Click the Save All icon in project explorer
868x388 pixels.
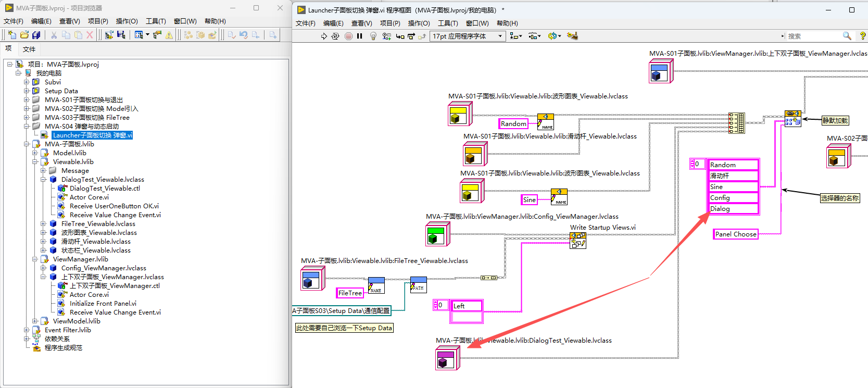point(36,35)
